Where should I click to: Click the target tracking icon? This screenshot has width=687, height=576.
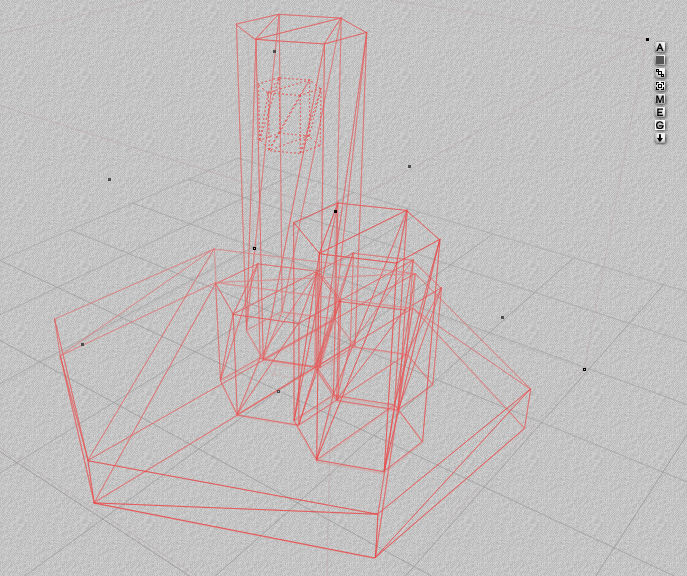tap(660, 86)
